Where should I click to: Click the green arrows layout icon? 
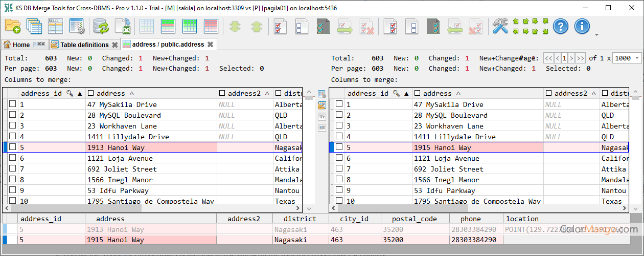[x=531, y=26]
